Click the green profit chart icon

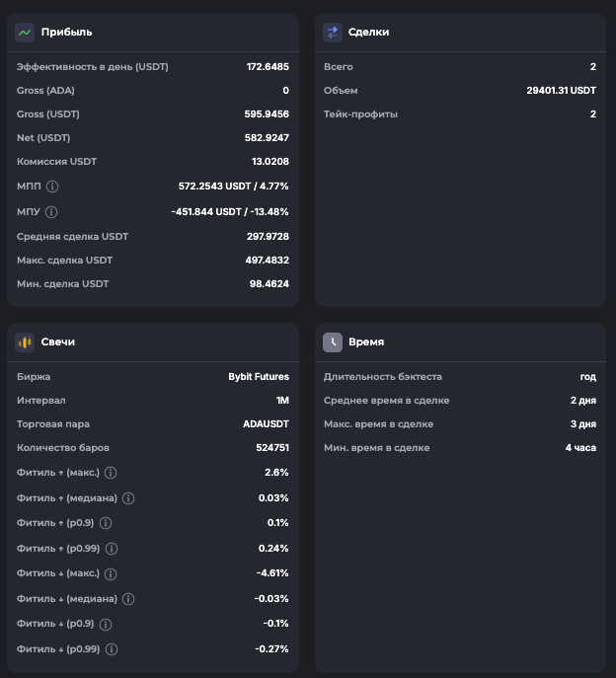pos(25,32)
